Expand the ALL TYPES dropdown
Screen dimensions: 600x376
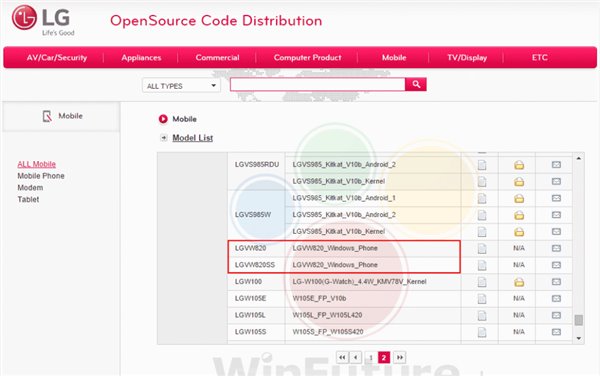pos(181,86)
